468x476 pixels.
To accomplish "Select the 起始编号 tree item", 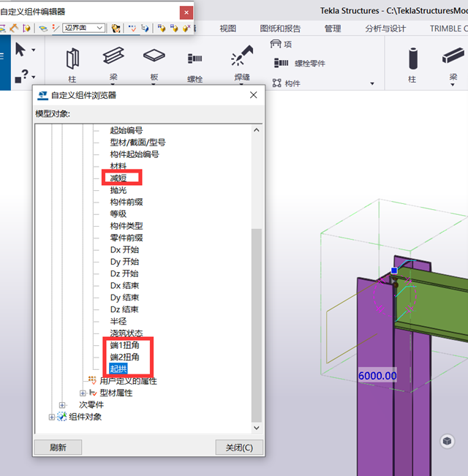I will tap(127, 131).
